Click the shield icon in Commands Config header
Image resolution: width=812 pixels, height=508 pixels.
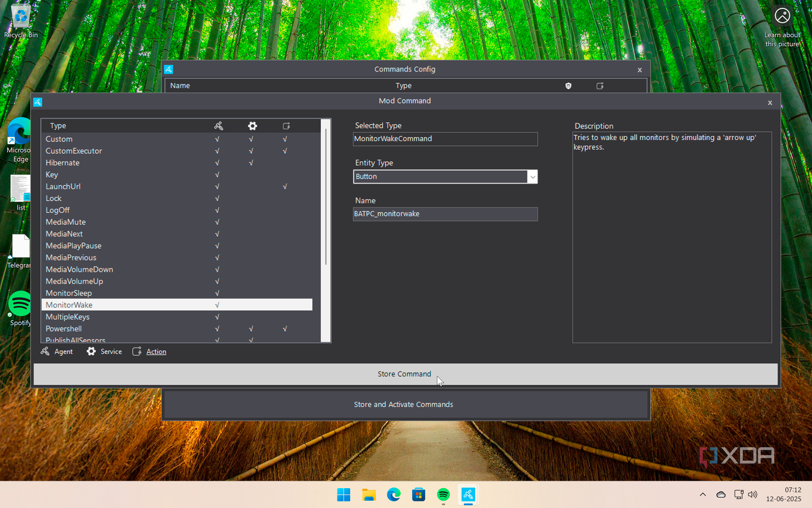coord(568,86)
